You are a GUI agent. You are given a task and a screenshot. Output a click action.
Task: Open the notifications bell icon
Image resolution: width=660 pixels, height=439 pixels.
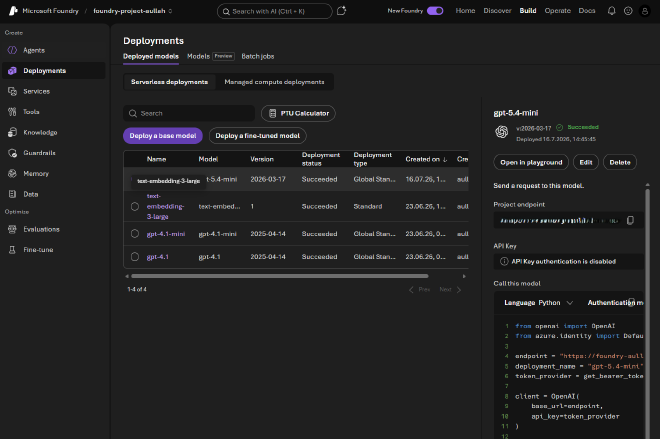click(612, 11)
